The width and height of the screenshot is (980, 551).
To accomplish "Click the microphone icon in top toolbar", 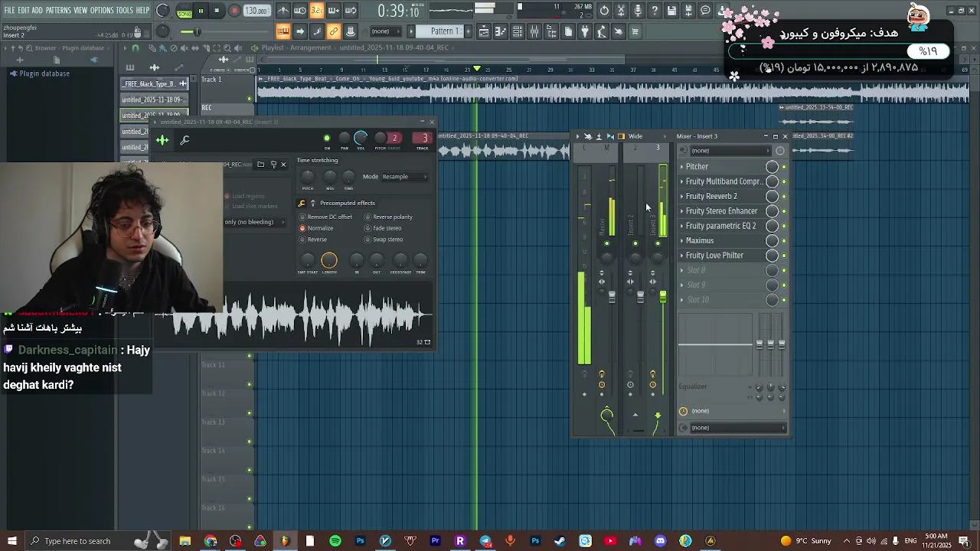I will click(x=638, y=11).
